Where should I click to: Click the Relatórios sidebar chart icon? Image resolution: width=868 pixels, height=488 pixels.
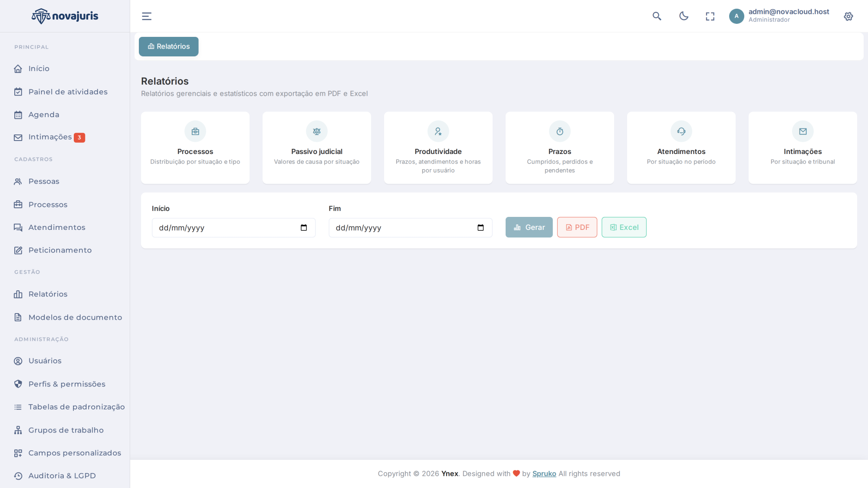coord(18,295)
